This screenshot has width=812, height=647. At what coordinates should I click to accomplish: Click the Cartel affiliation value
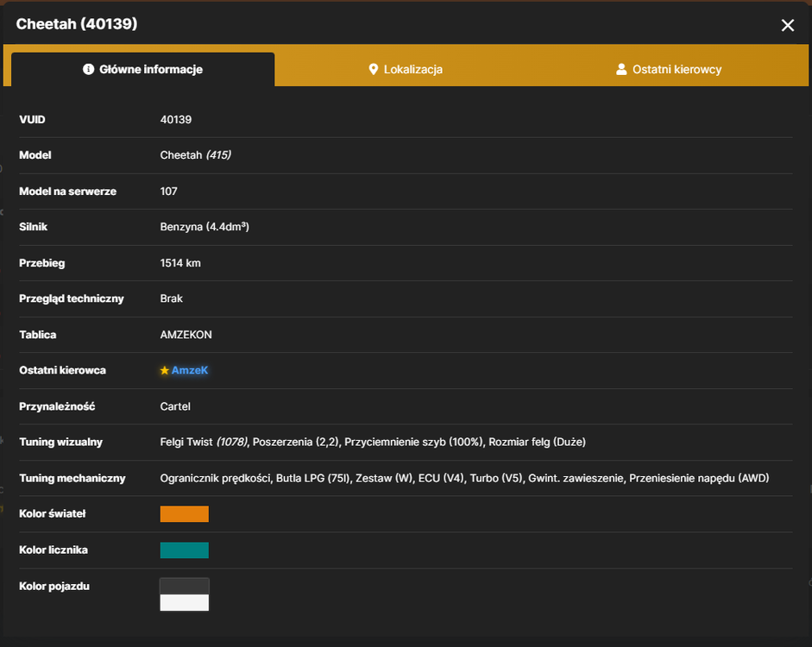pyautogui.click(x=175, y=406)
